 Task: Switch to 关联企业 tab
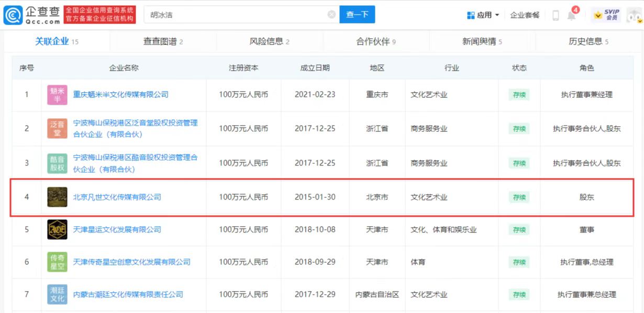57,41
